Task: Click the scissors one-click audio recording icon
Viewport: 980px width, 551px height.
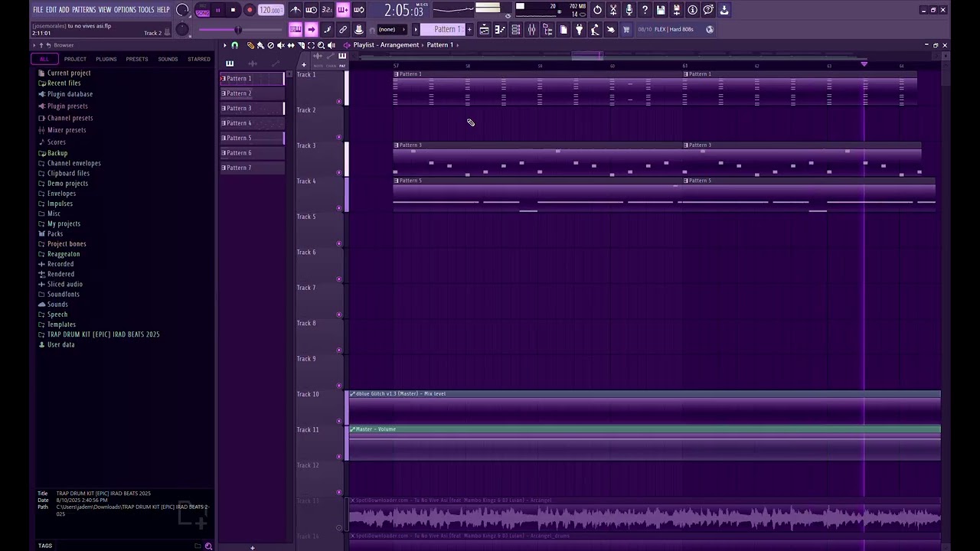Action: (x=613, y=10)
